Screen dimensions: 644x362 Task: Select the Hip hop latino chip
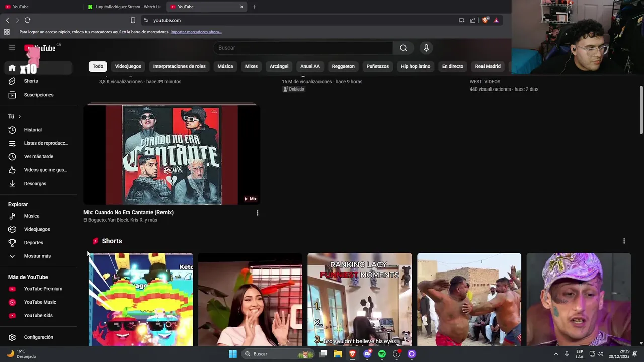click(416, 66)
